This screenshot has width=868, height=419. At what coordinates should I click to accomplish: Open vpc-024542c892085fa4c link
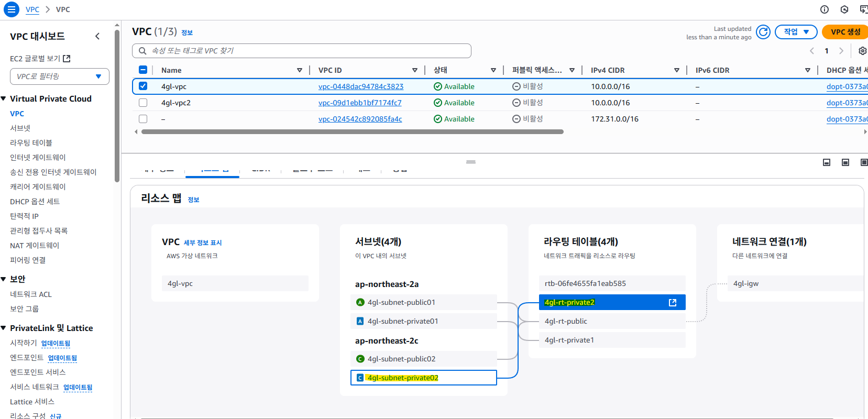(360, 119)
